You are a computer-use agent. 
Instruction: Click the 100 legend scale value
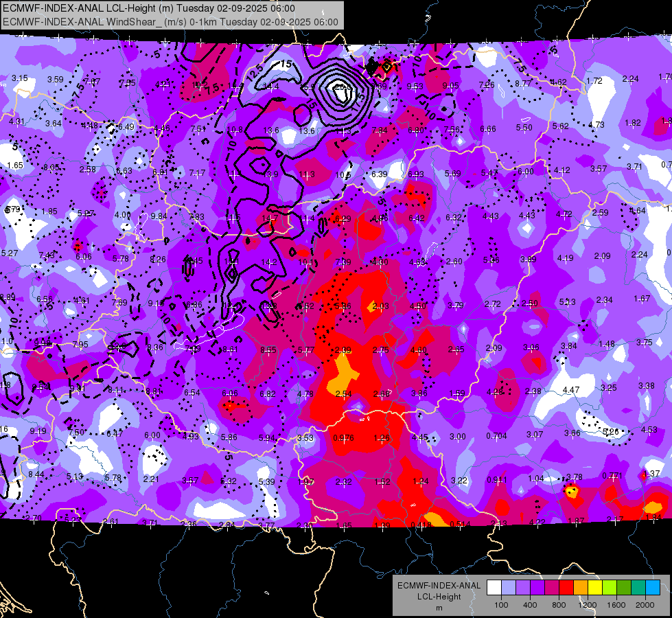[501, 605]
